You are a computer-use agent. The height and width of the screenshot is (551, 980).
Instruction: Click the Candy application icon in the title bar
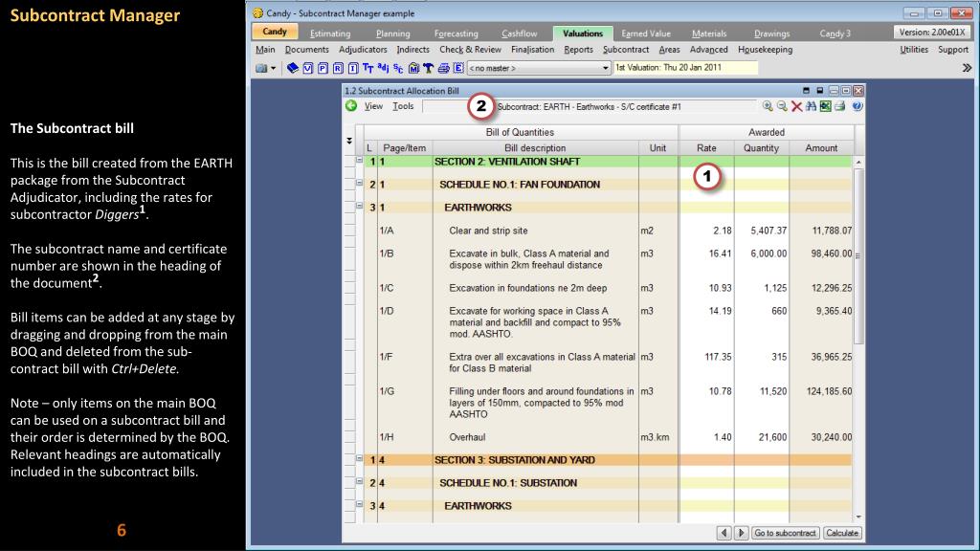(258, 13)
